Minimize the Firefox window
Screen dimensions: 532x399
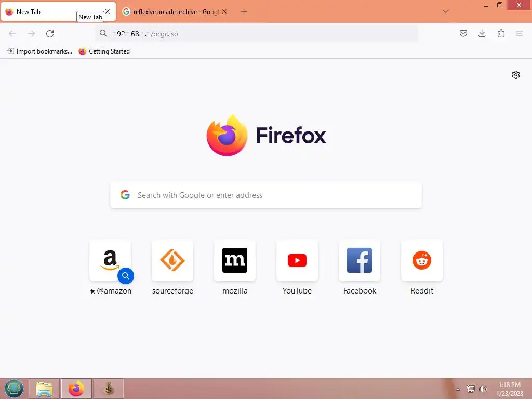tap(486, 5)
